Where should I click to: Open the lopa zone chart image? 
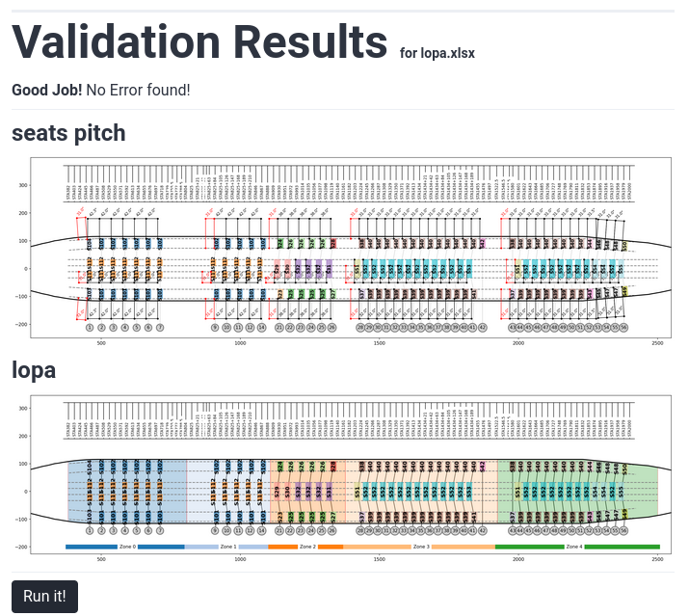point(351,474)
